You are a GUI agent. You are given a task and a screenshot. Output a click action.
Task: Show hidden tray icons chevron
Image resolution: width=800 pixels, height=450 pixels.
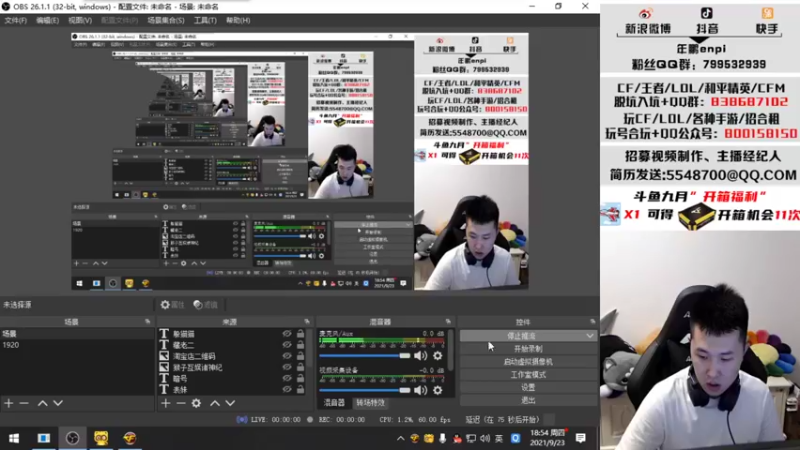pos(401,439)
